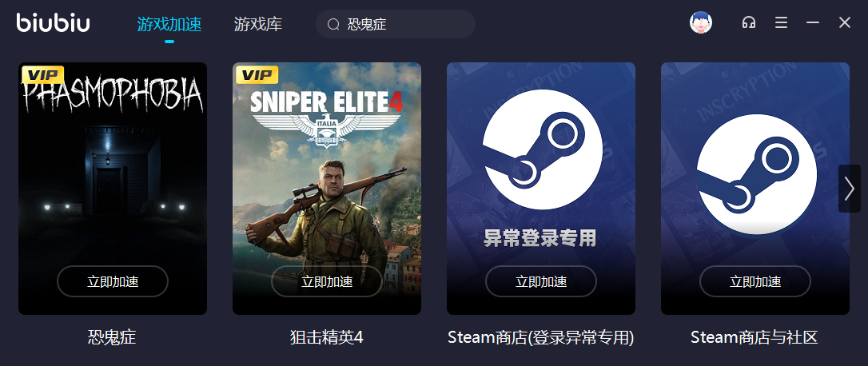Click the biubiu logo
Image resolution: width=868 pixels, height=366 pixels.
(x=53, y=22)
